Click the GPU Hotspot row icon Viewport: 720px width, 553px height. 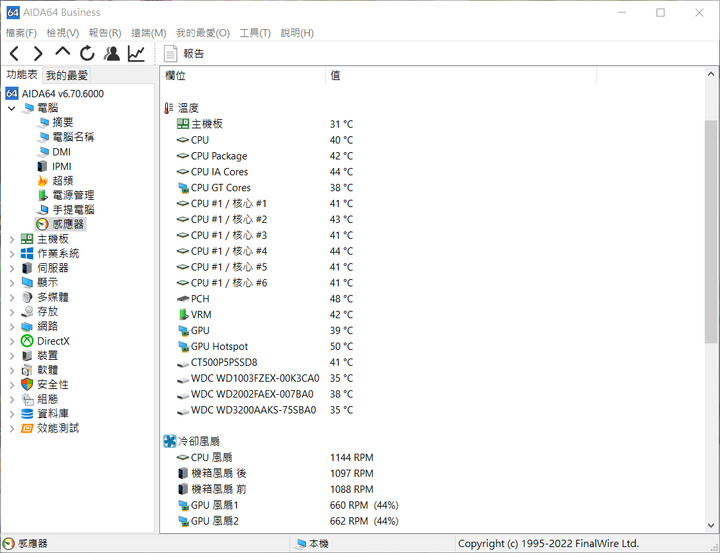coord(183,347)
